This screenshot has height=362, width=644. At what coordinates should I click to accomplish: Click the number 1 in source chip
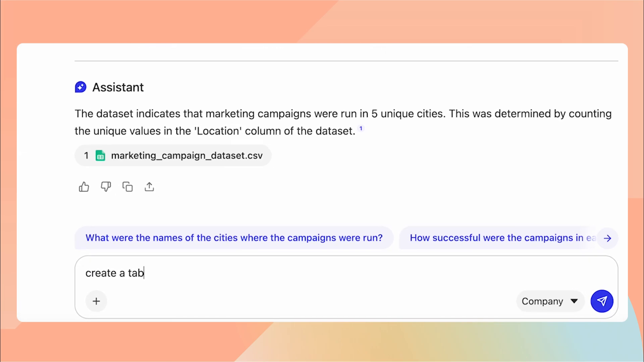coord(86,156)
